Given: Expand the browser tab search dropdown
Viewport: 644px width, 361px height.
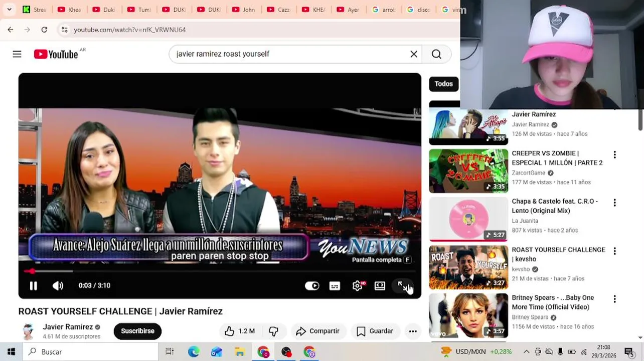Looking at the screenshot, I should pos(9,10).
